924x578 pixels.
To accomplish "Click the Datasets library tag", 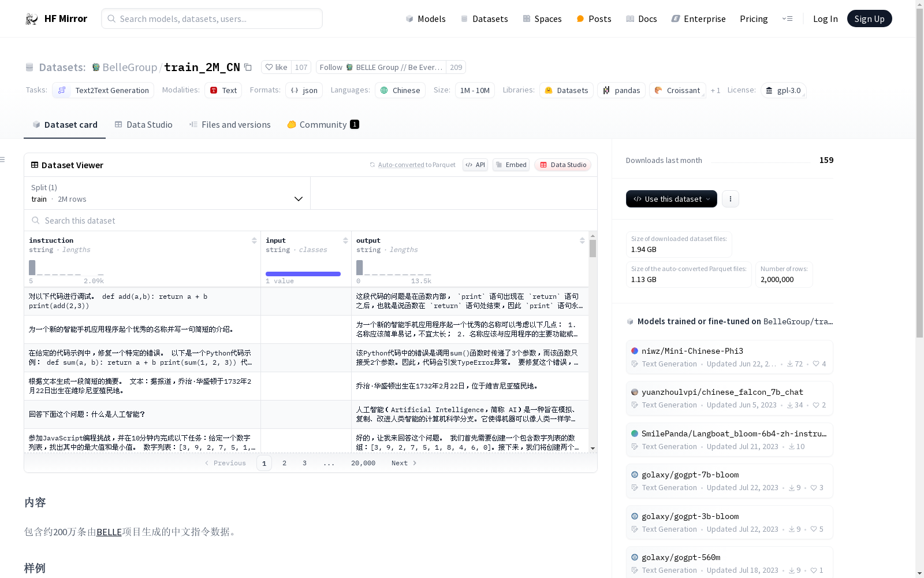I will [x=567, y=90].
